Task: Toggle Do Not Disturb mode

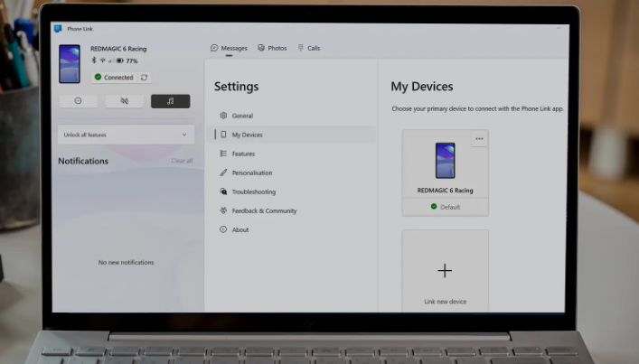Action: (x=79, y=101)
